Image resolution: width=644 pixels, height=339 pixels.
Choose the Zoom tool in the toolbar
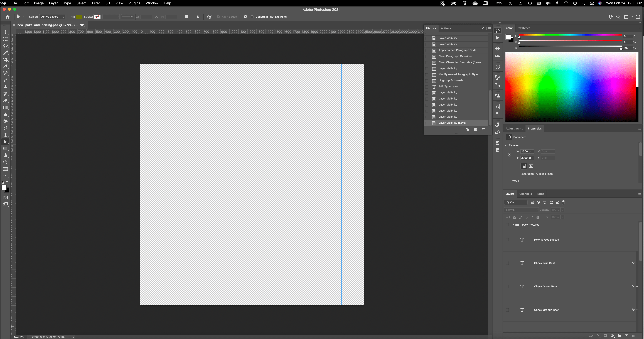6,162
